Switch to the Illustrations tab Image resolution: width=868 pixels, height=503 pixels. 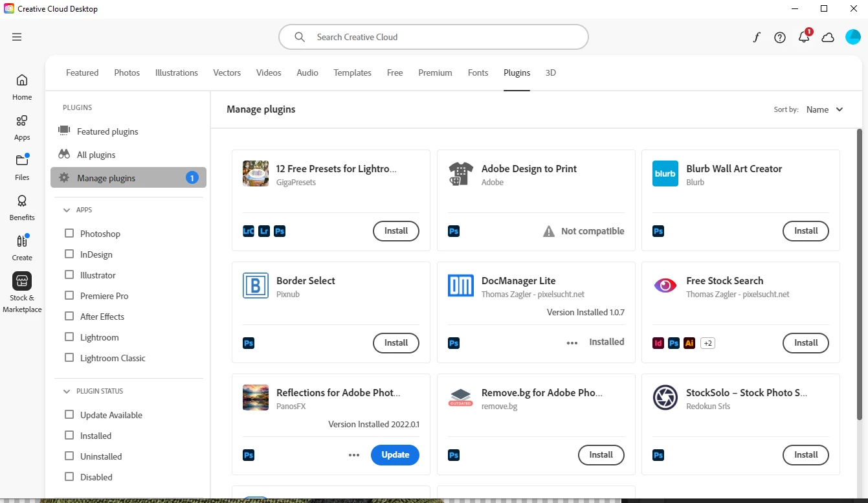click(177, 73)
